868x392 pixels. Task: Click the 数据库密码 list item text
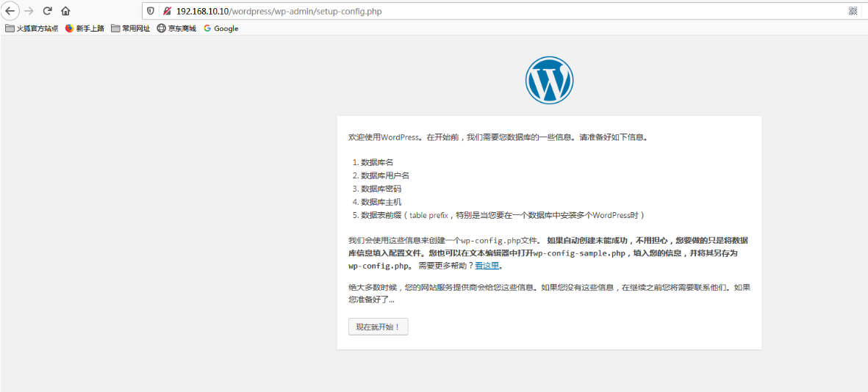point(381,189)
